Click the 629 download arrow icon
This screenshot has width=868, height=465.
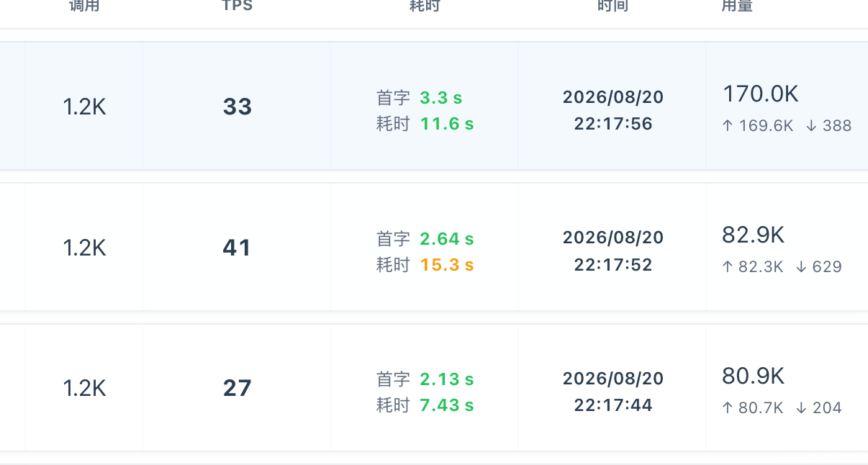801,267
